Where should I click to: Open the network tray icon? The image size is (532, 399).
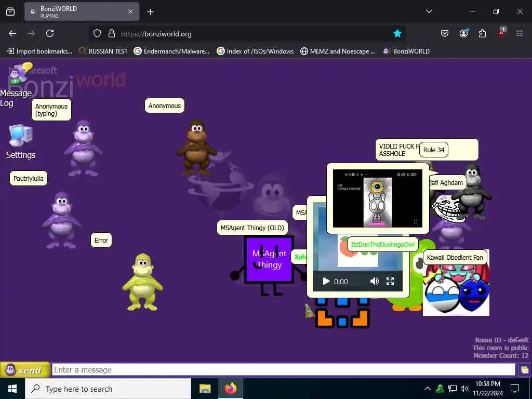click(453, 389)
